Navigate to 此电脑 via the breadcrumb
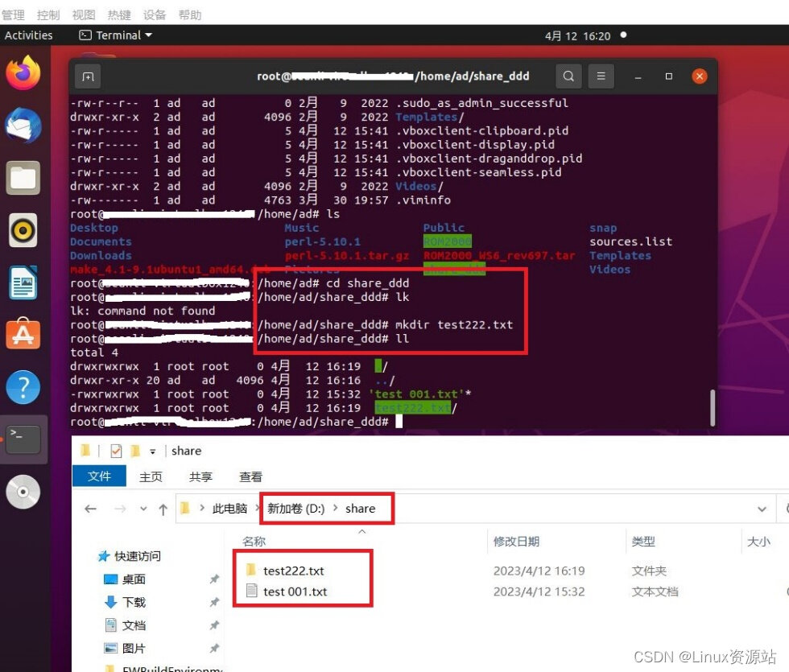The height and width of the screenshot is (672, 789). 229,508
